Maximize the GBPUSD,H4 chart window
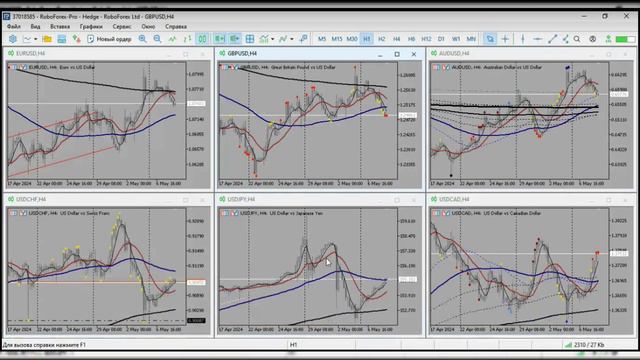640x360 pixels. tap(397, 54)
